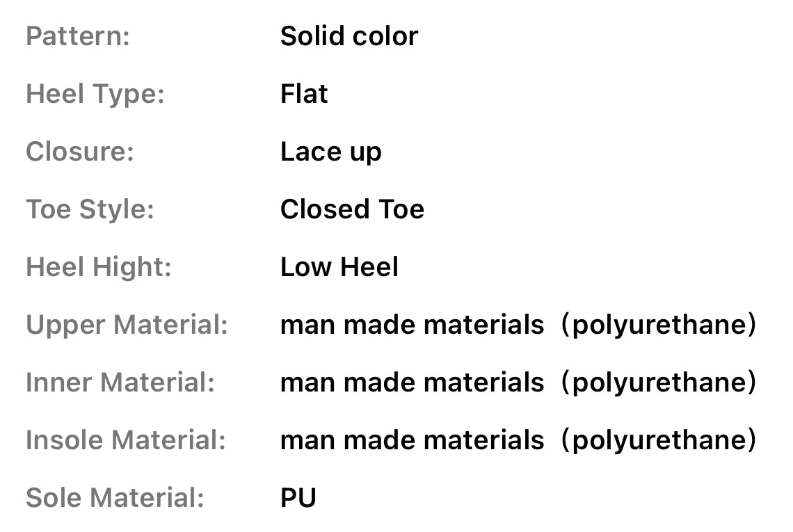Tap the Insole Material polyurethane value
This screenshot has height=532, width=793.
coord(659,440)
